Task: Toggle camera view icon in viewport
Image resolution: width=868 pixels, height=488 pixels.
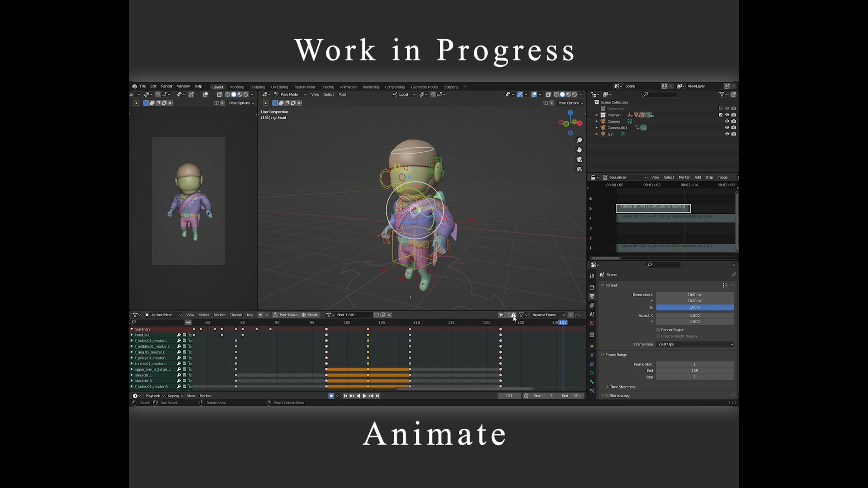Action: (579, 160)
